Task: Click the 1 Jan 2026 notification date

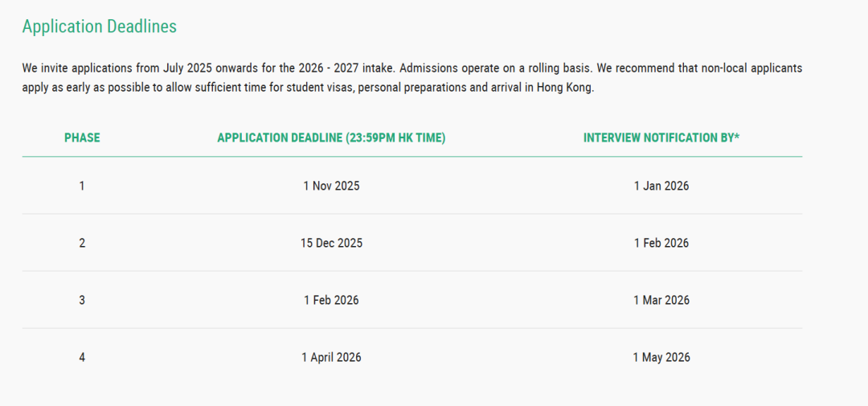Action: coord(661,186)
